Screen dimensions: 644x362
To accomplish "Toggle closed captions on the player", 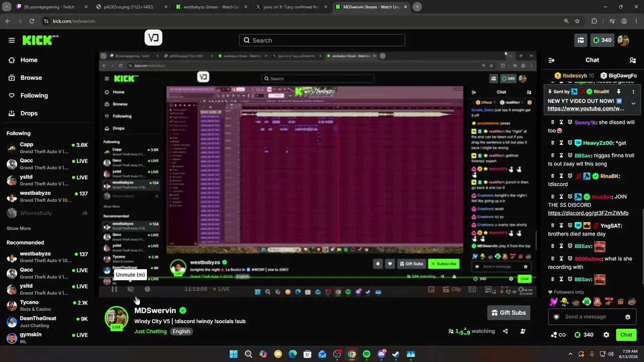I will (x=472, y=289).
